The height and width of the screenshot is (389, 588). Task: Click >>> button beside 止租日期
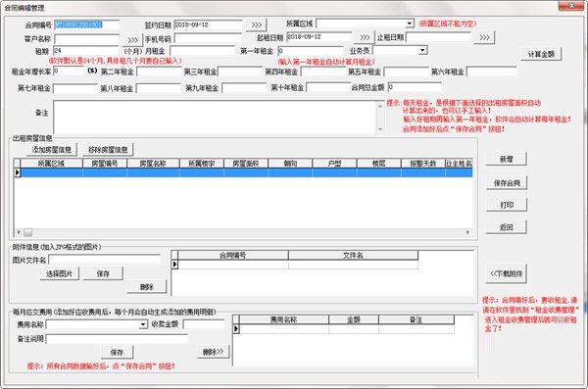click(x=484, y=37)
